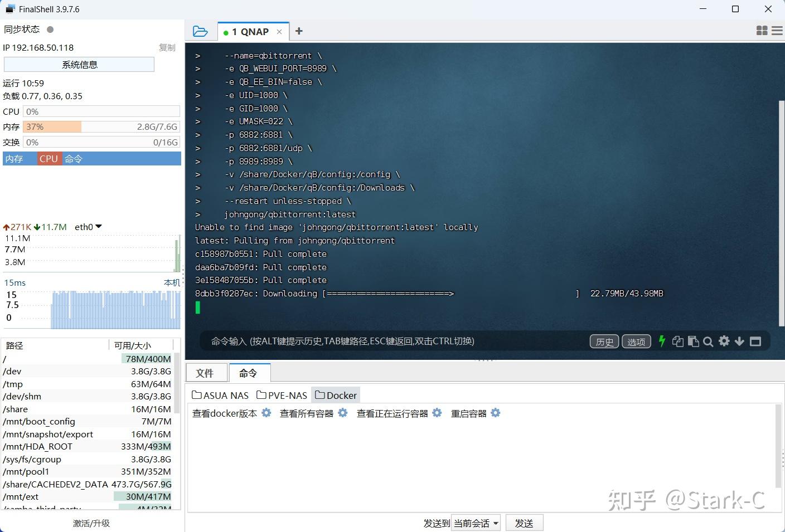Toggle the 历史 command history panel
The image size is (785, 532).
604,341
